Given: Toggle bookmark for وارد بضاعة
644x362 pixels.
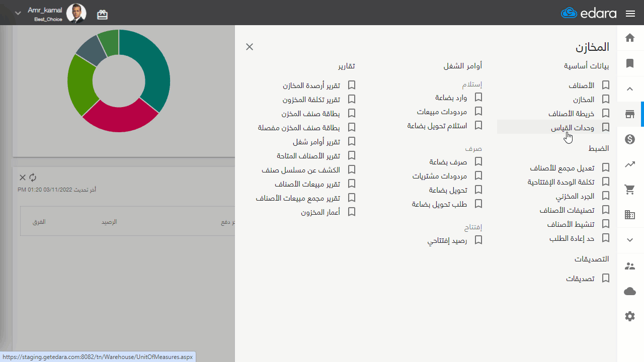Looking at the screenshot, I should click(478, 97).
